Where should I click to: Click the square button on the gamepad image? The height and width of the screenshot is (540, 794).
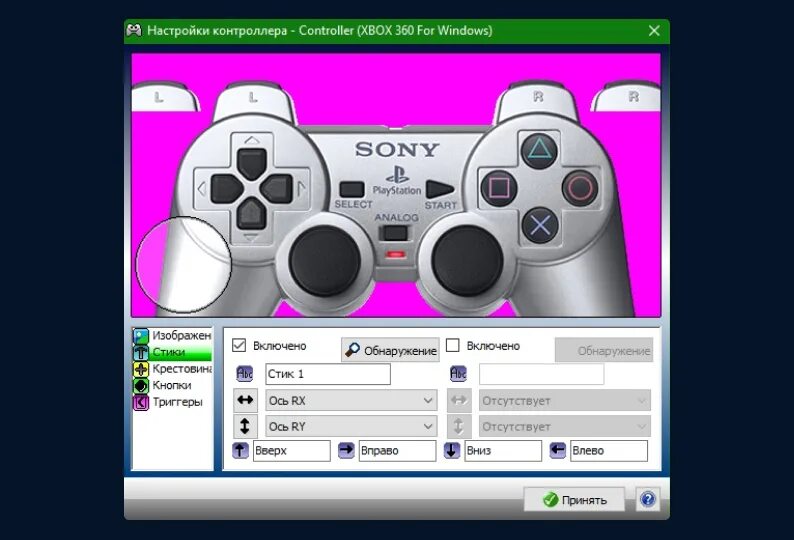[499, 188]
